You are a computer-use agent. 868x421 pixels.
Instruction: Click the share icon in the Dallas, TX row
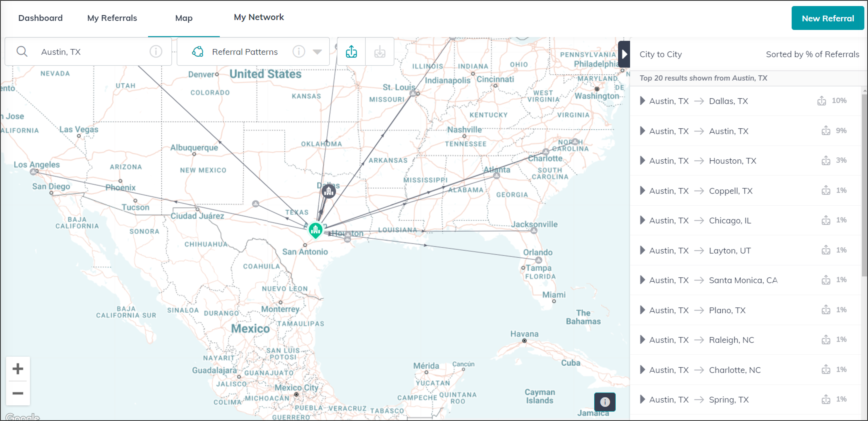click(x=821, y=101)
